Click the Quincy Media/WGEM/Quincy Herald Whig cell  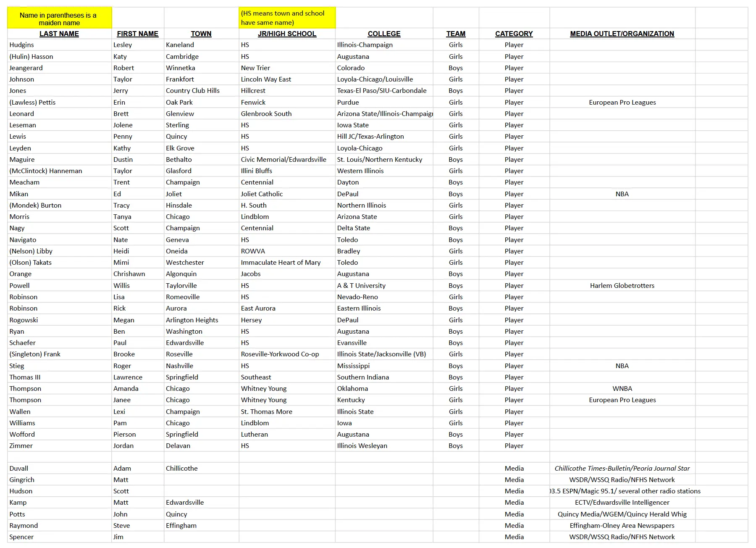[622, 514]
